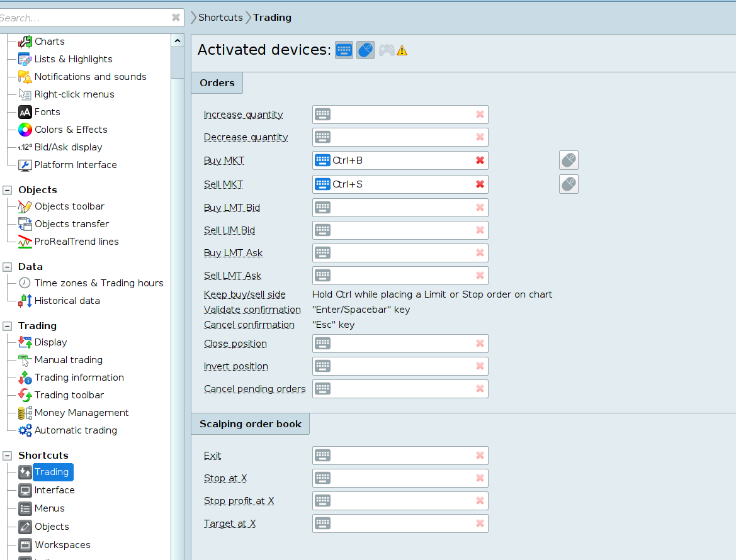This screenshot has height=560, width=736.
Task: Click mouse shortcut icon for Sell MKT
Action: pyautogui.click(x=569, y=184)
